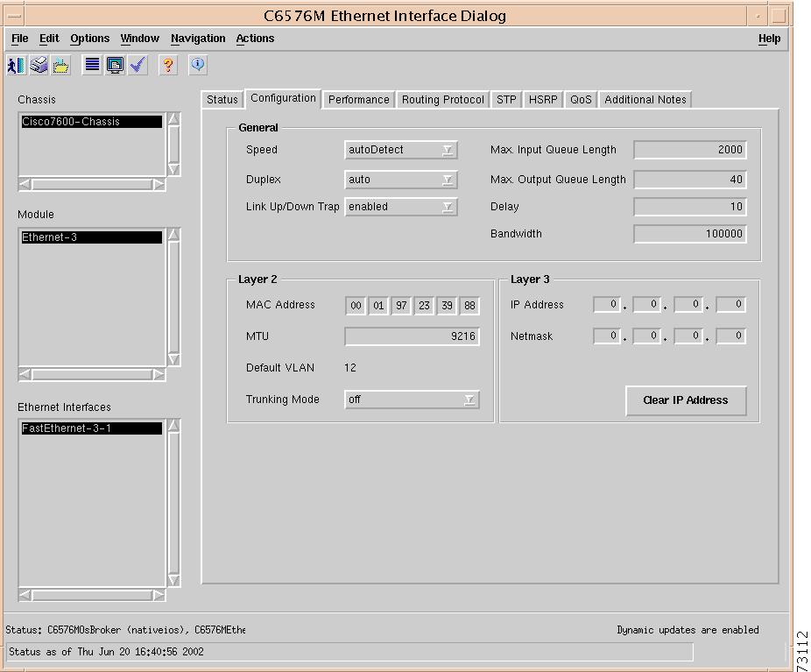The width and height of the screenshot is (811, 672).
Task: Click the blue horizontal lines toolbar icon
Action: (x=92, y=65)
